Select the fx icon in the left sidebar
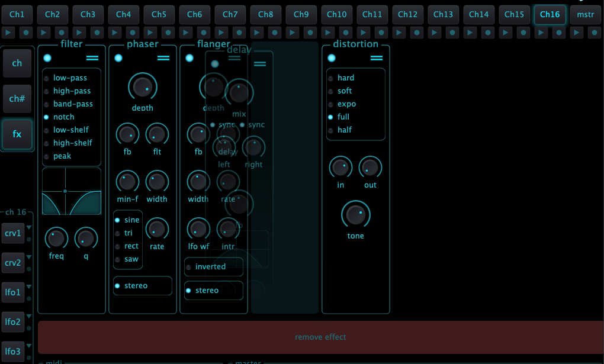Image resolution: width=604 pixels, height=364 pixels. 16,134
